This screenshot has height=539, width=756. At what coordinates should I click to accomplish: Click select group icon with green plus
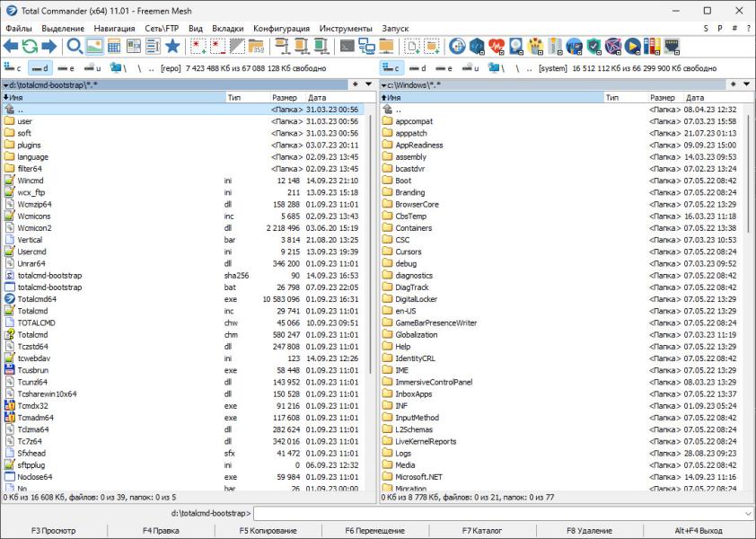coord(198,47)
